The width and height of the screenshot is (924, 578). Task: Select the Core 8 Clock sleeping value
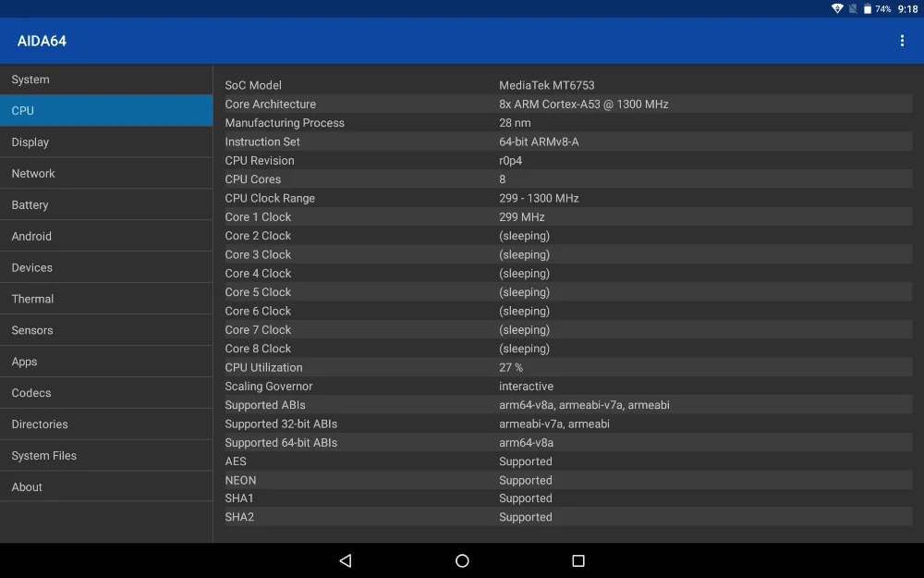point(524,349)
